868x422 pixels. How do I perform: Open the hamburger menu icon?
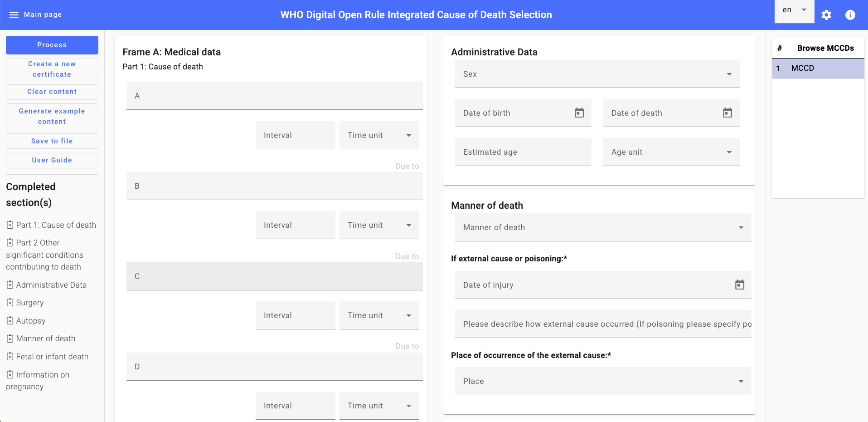tap(14, 15)
